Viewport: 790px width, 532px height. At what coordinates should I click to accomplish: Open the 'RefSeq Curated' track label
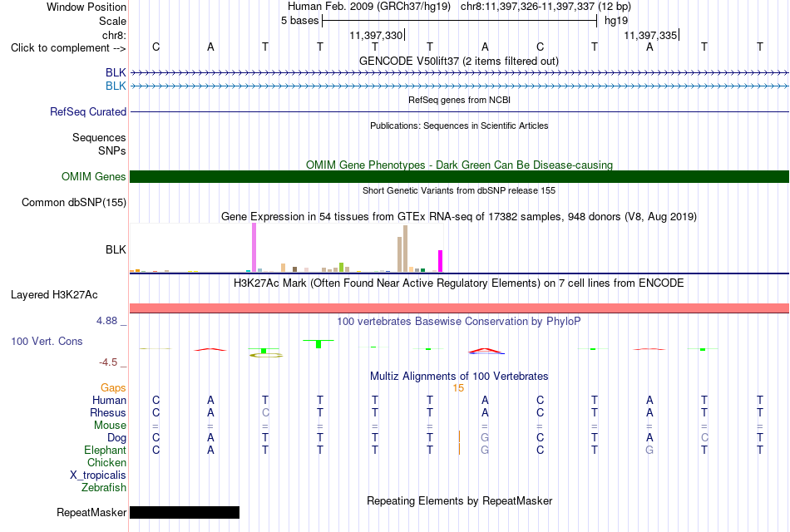coord(87,112)
